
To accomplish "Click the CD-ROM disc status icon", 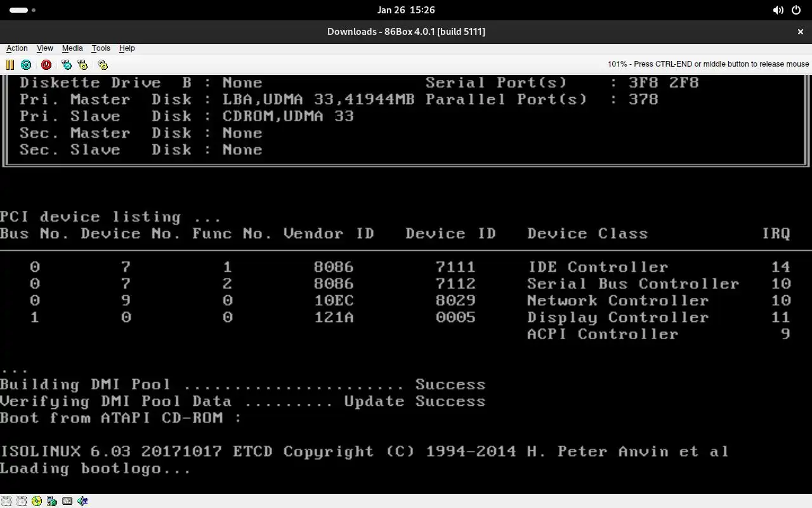I will 37,501.
